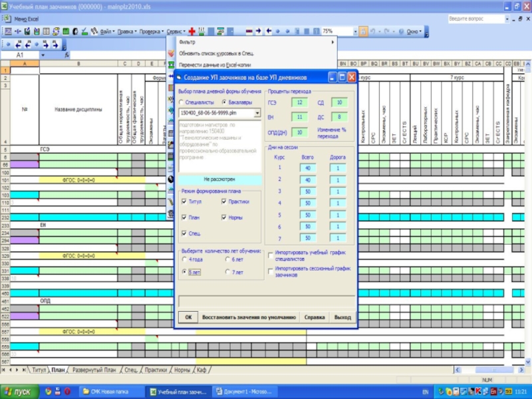The image size is (532, 399).
Task: Switch to the Развернутый План sheet tab
Action: [94, 369]
